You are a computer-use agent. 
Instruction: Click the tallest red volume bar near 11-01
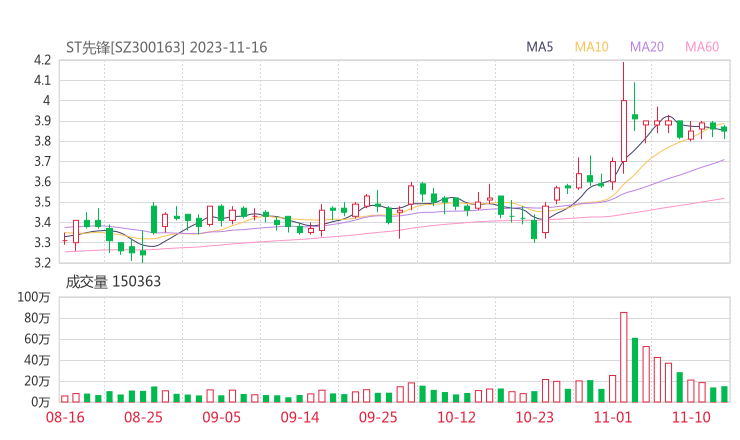click(x=623, y=357)
